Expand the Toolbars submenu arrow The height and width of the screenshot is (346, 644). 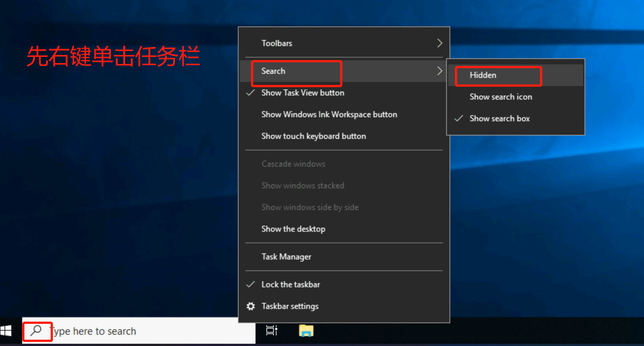(x=439, y=43)
